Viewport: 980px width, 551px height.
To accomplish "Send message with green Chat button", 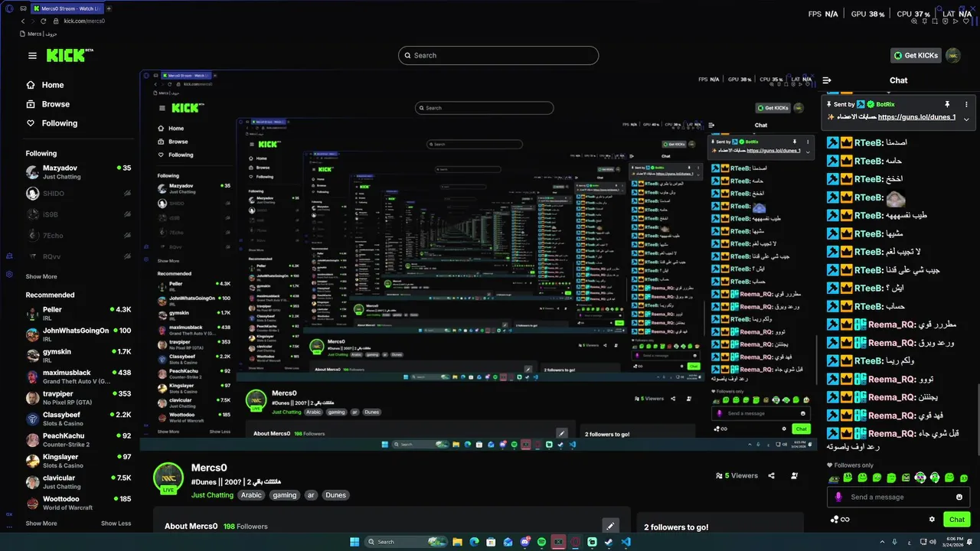I will (957, 519).
